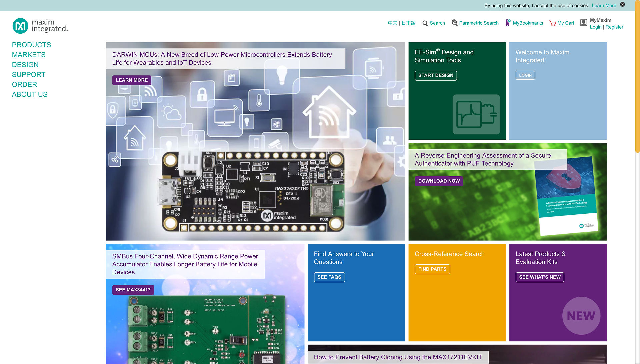Click the Register link
The height and width of the screenshot is (364, 640).
click(614, 27)
